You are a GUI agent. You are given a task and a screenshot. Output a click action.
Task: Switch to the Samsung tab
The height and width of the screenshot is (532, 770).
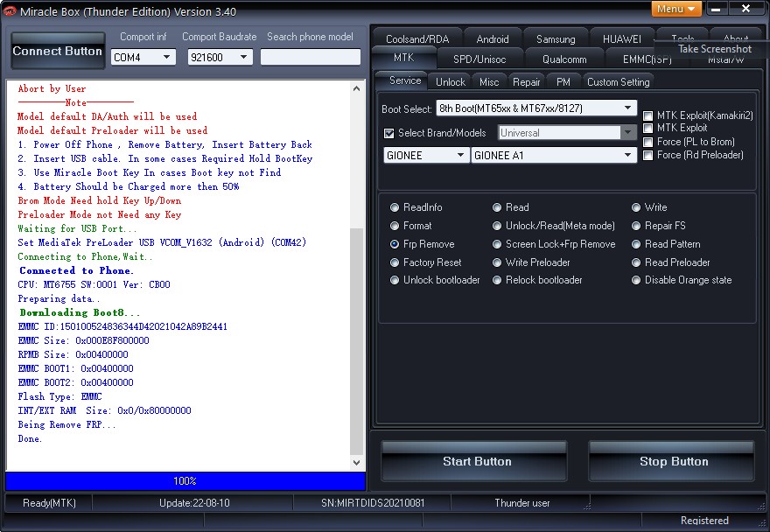tap(556, 38)
